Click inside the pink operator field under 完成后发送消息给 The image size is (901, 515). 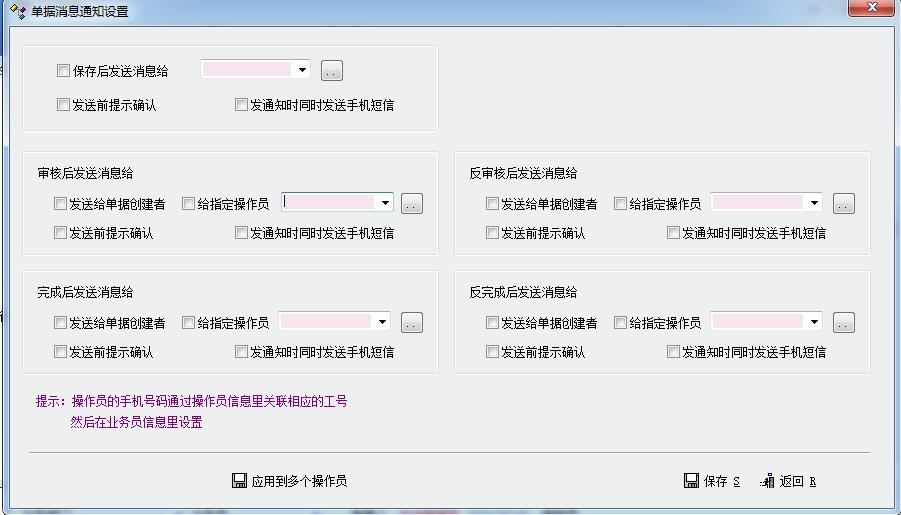pyautogui.click(x=326, y=322)
